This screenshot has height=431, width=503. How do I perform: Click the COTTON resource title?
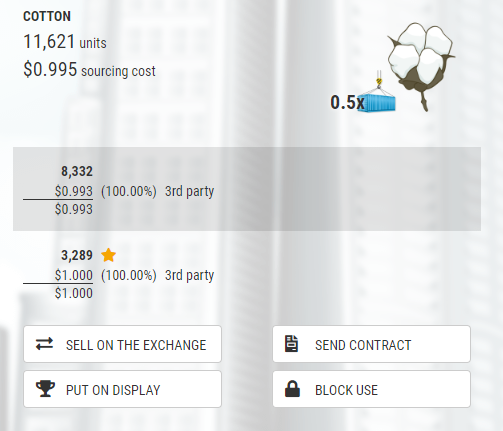point(47,16)
